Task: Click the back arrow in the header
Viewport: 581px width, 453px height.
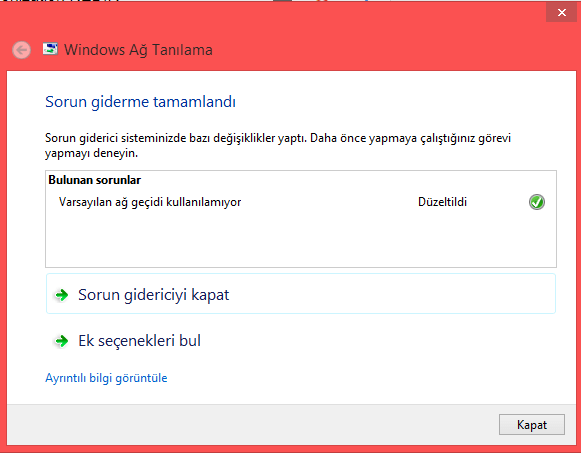Action: (x=21, y=50)
